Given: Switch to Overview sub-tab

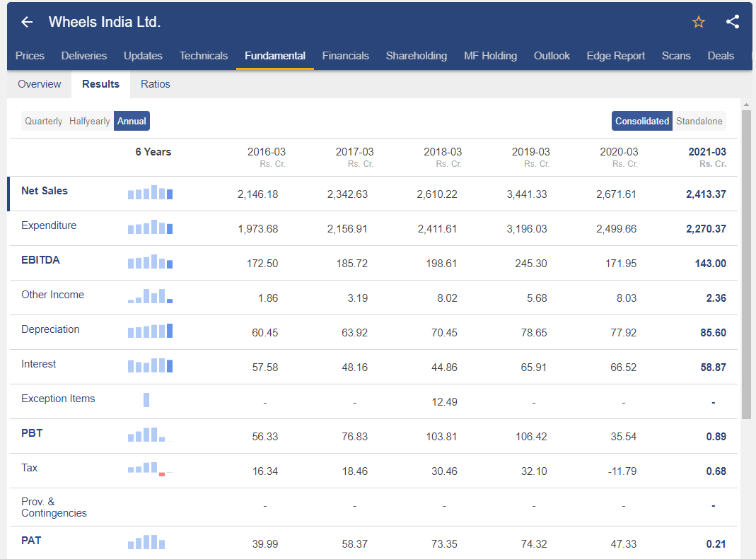Looking at the screenshot, I should [x=40, y=84].
